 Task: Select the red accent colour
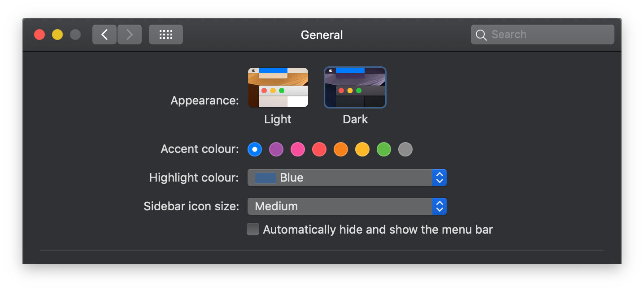point(319,149)
